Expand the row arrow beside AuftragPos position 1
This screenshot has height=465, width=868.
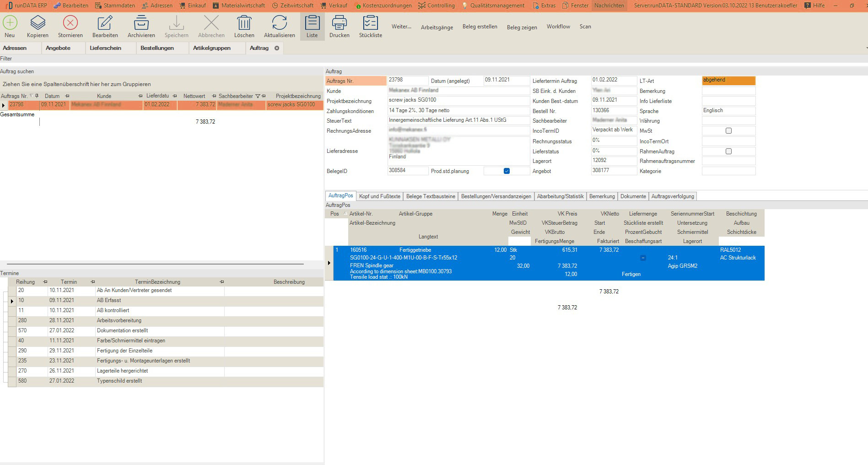[x=329, y=263]
